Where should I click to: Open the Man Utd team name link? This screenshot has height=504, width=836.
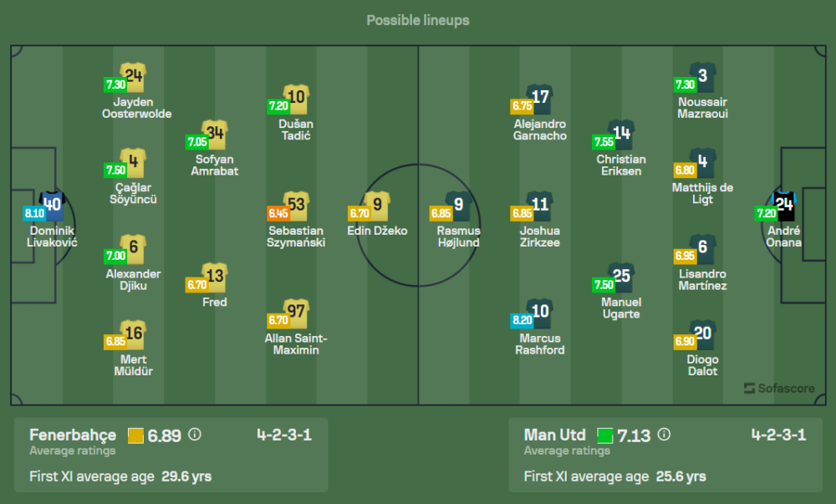pyautogui.click(x=554, y=435)
